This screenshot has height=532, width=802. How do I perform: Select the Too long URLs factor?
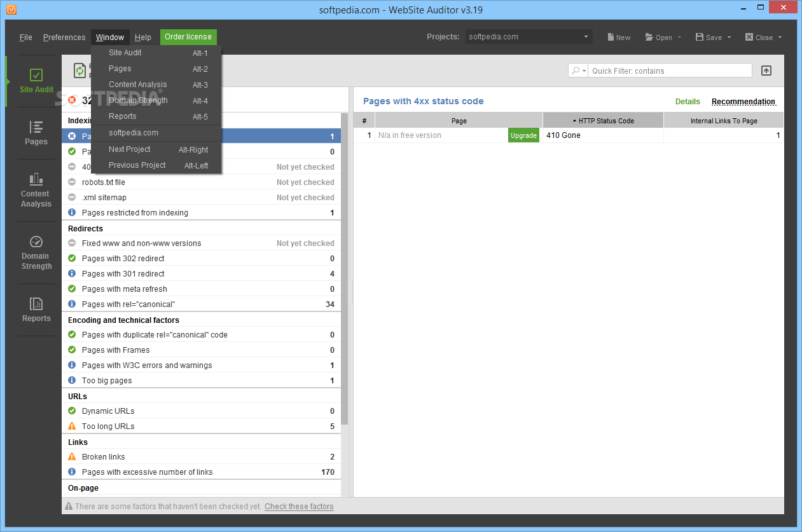(x=202, y=426)
